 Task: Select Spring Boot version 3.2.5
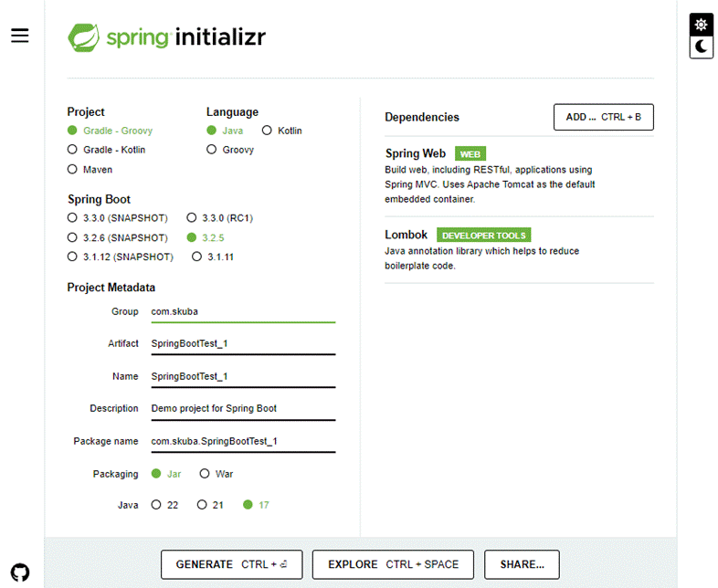(x=206, y=237)
